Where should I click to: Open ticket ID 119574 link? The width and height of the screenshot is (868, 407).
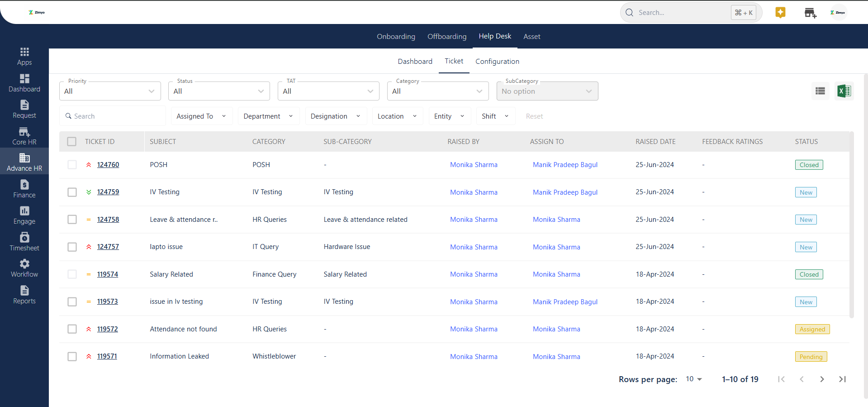tap(108, 274)
